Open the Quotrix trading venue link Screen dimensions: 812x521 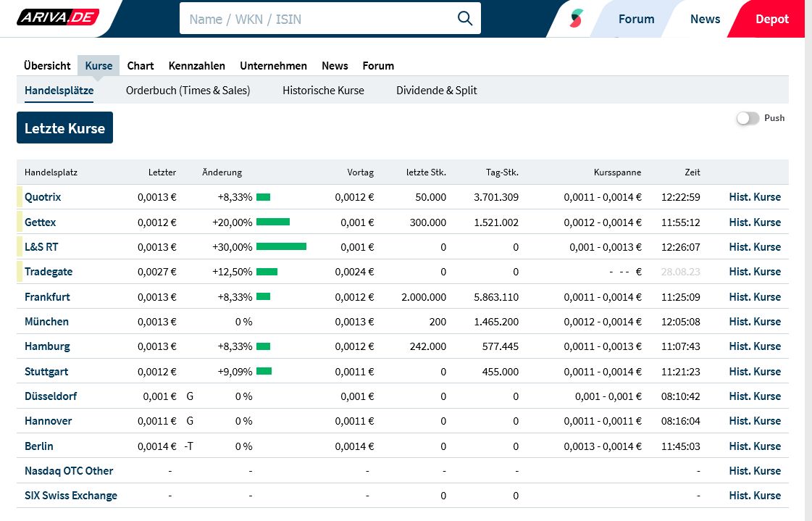click(43, 197)
